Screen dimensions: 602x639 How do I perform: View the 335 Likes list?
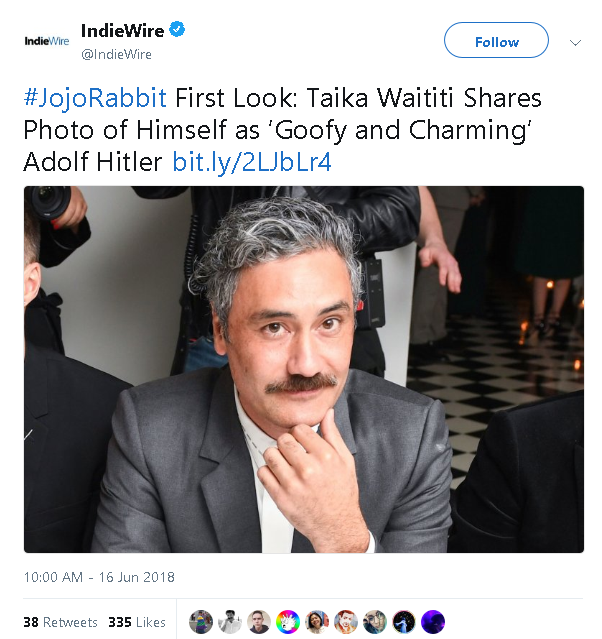[x=137, y=622]
